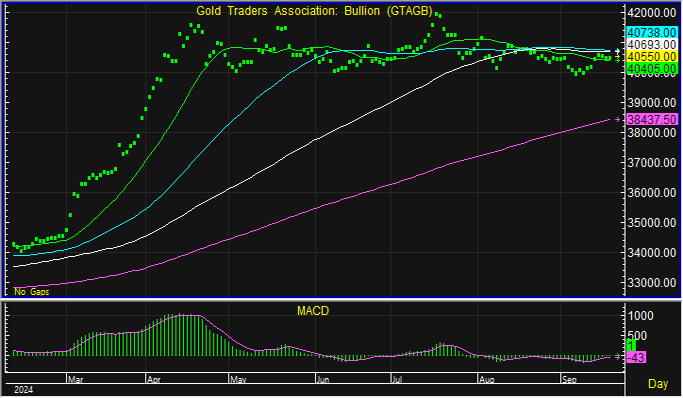Click the 42000.00 price axis value
The height and width of the screenshot is (398, 683).
652,13
